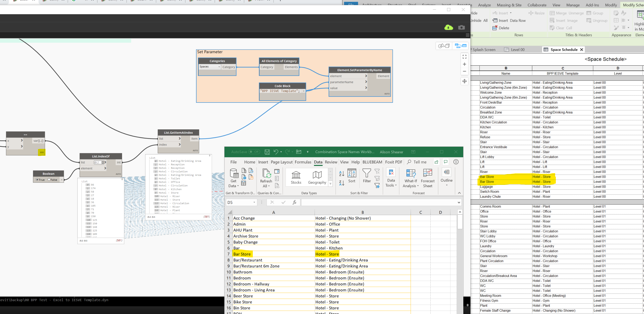Click Excel formula bar input
The width and height of the screenshot is (644, 314).
pyautogui.click(x=379, y=202)
